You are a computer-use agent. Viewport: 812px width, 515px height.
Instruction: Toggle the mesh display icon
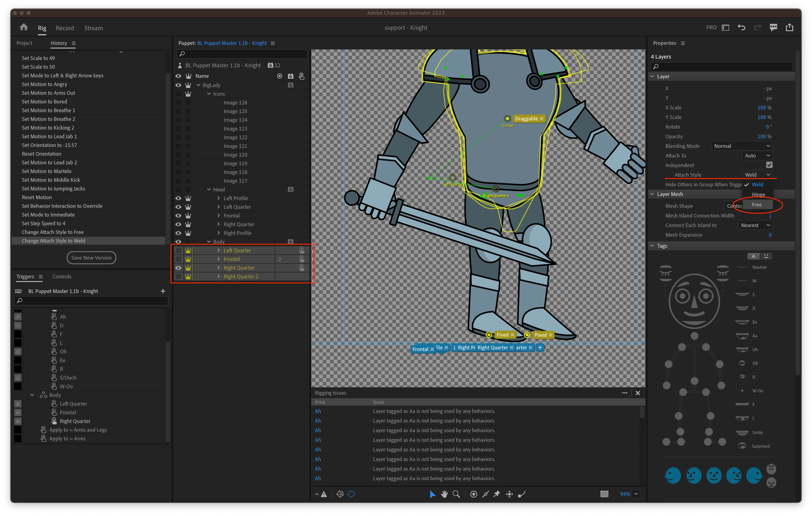[x=340, y=494]
